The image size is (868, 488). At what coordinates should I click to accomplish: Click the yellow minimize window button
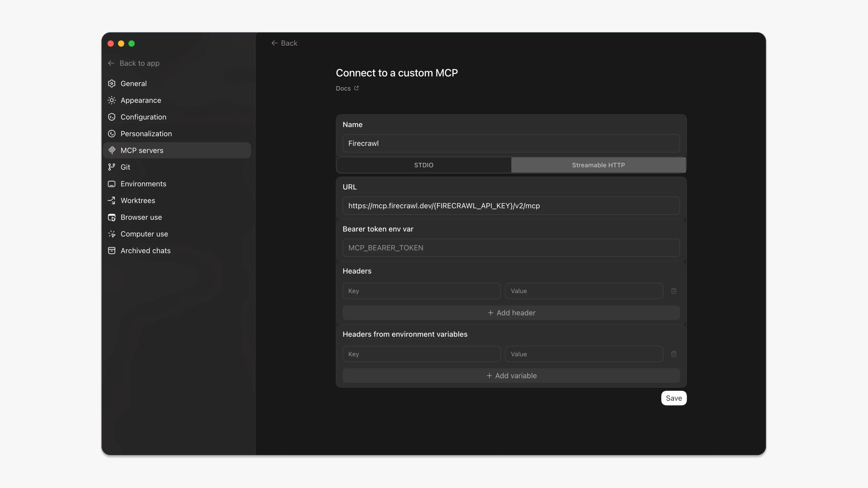[x=121, y=43]
